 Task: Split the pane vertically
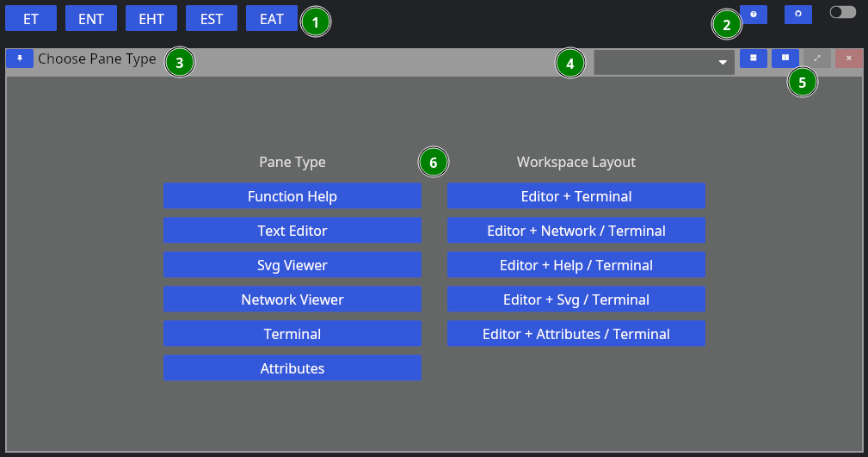785,59
